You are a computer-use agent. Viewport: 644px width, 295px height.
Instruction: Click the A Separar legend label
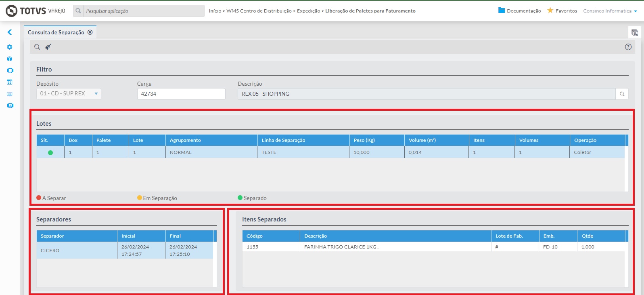54,198
